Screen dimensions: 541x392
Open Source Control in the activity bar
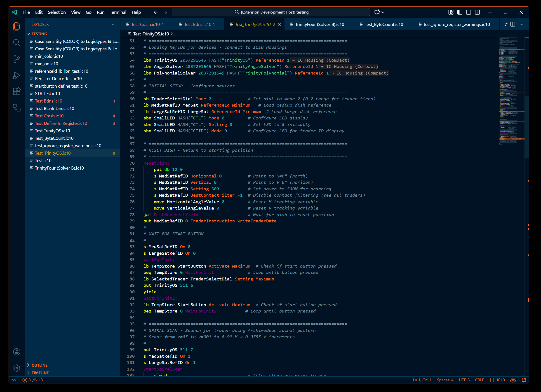coord(16,59)
